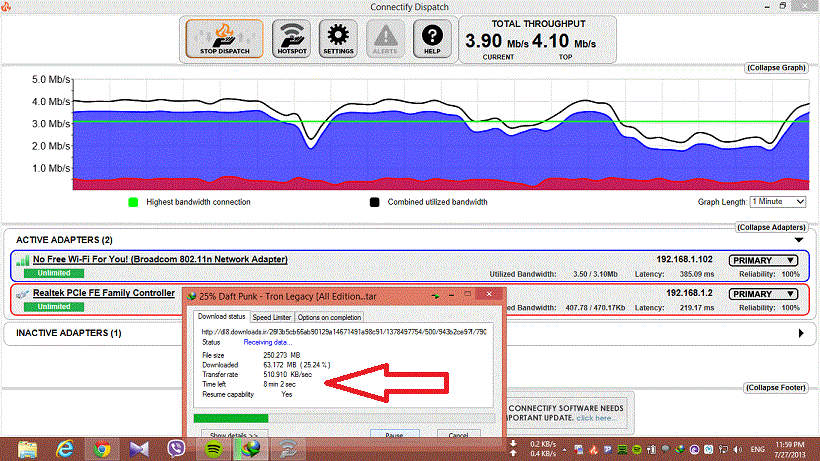Open the Graph Length dropdown set to 1 Minute
The width and height of the screenshot is (820, 461).
tap(778, 202)
